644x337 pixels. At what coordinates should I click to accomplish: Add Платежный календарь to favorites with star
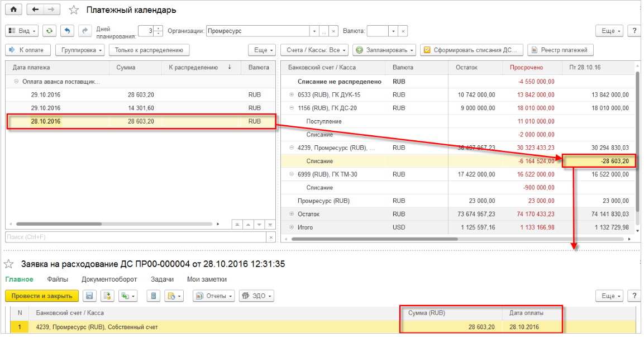[74, 11]
